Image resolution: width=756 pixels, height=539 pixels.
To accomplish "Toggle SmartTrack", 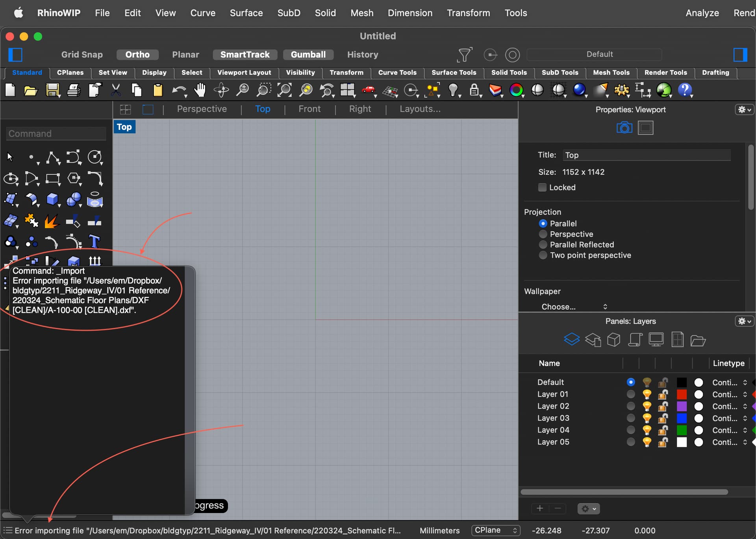I will (245, 55).
